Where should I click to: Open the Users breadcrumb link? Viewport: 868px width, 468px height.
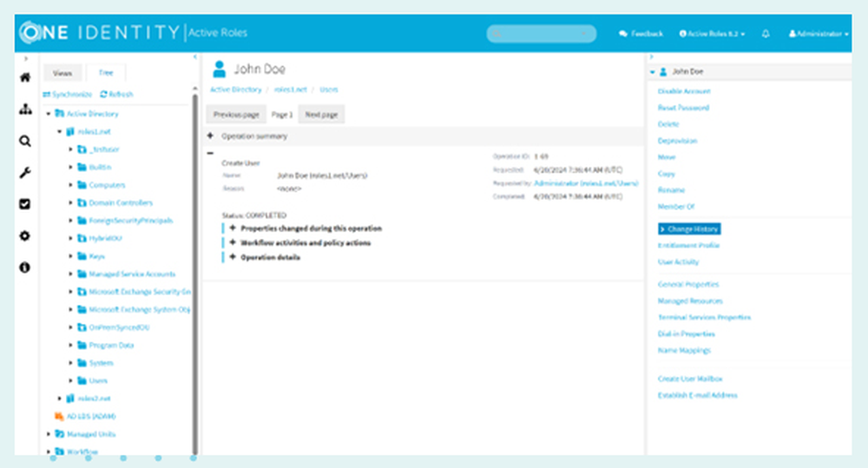329,89
